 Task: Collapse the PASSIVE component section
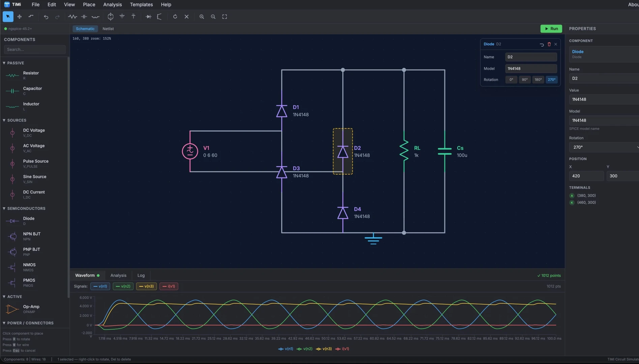coord(14,63)
